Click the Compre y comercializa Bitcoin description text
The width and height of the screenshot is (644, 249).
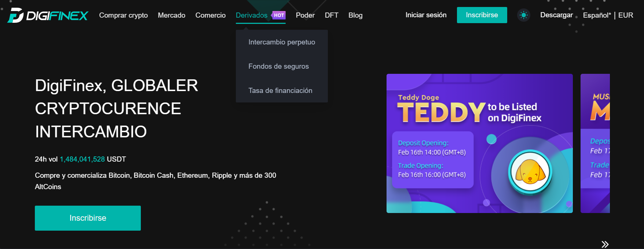coord(155,181)
